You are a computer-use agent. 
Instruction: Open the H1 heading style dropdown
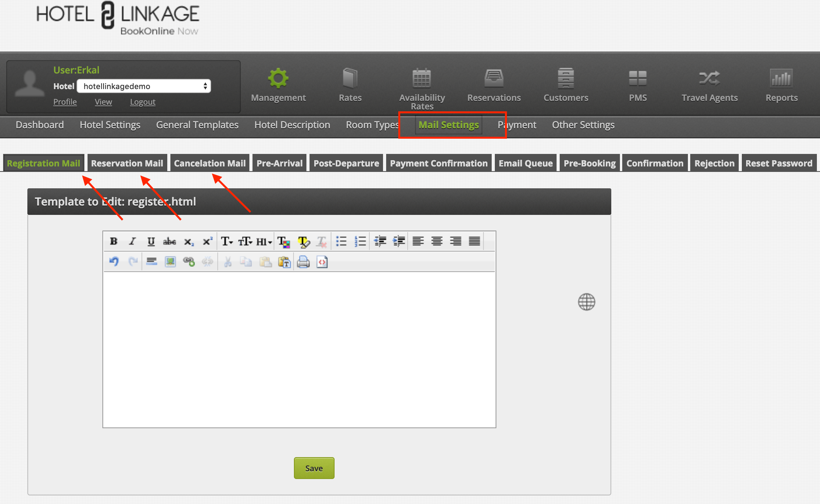point(264,242)
